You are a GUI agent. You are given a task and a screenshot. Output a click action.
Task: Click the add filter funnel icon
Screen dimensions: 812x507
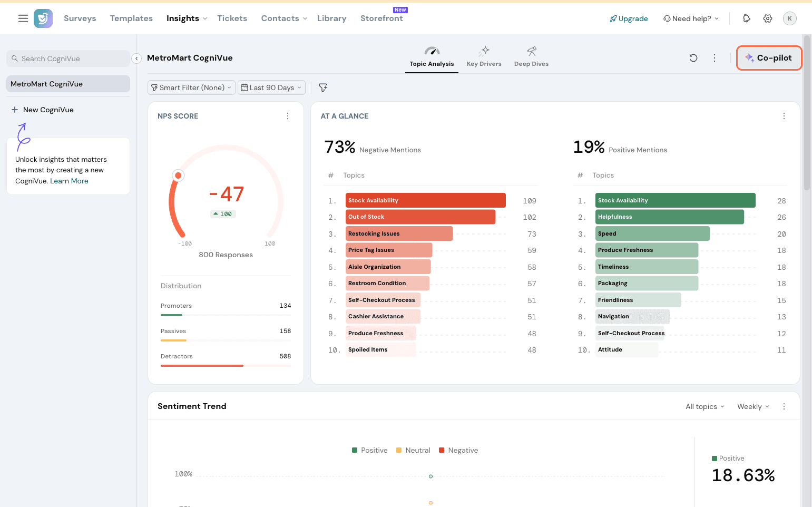coord(323,87)
